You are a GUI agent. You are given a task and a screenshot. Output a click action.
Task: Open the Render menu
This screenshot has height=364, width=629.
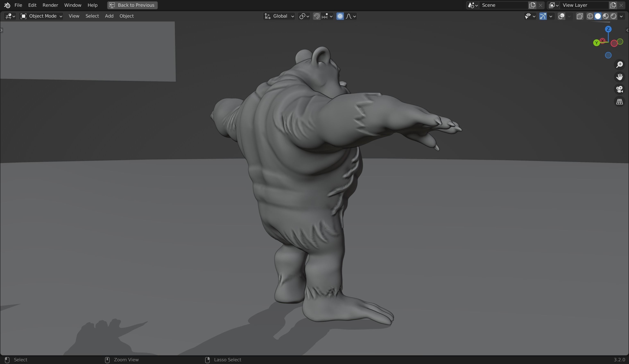coord(50,5)
